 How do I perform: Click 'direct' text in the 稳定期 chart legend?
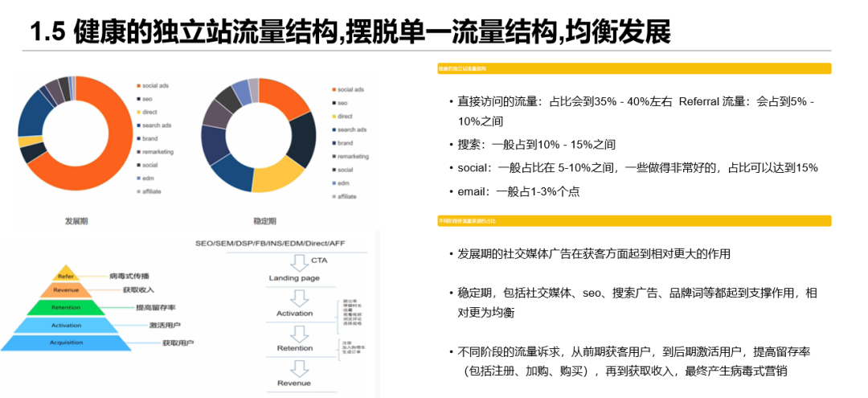(346, 117)
